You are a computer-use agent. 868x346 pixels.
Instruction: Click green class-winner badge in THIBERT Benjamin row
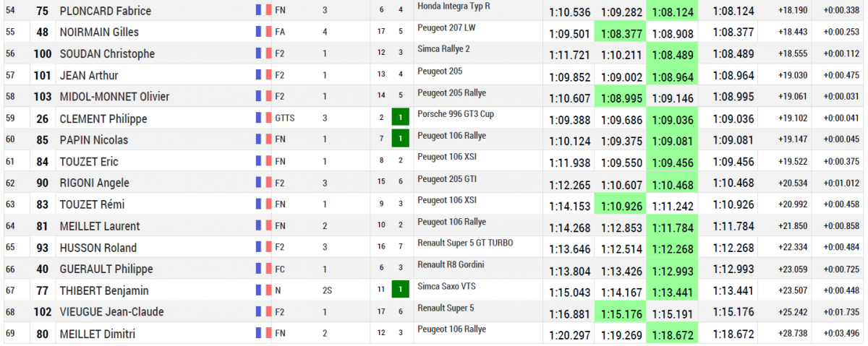[x=401, y=290]
